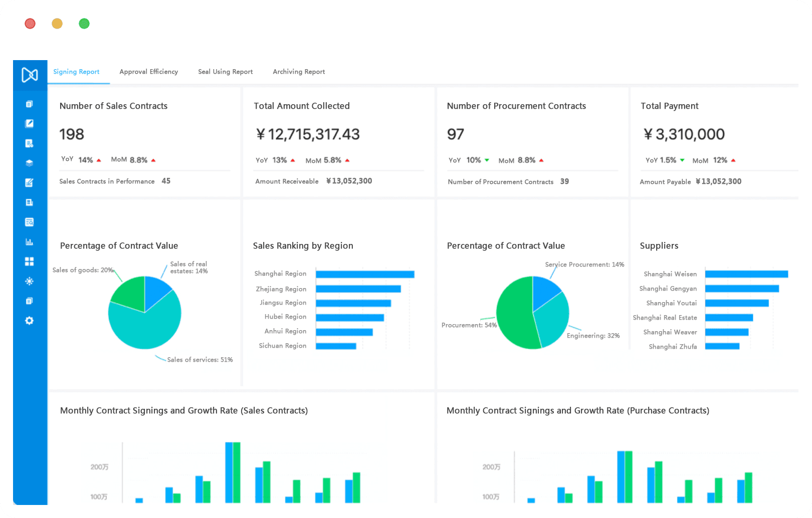The height and width of the screenshot is (518, 812).
Task: Click the Shanghai Zhufa supplier bar
Action: (722, 346)
